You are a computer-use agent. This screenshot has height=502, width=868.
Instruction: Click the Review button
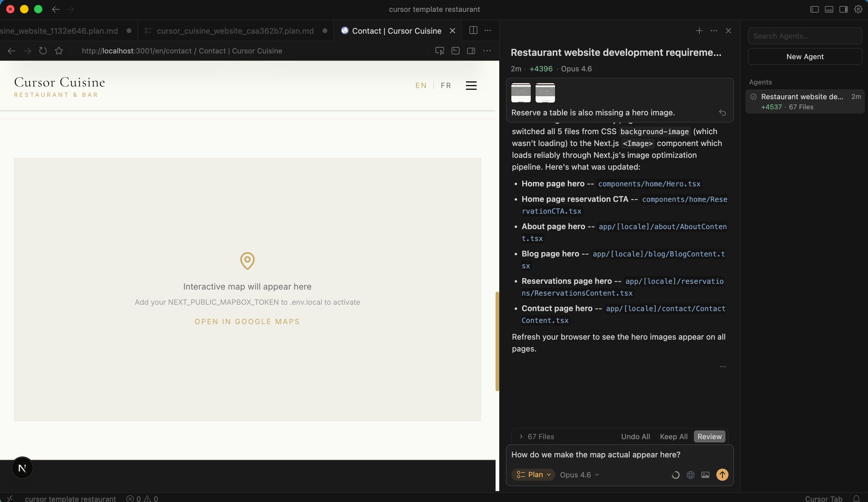click(x=709, y=436)
